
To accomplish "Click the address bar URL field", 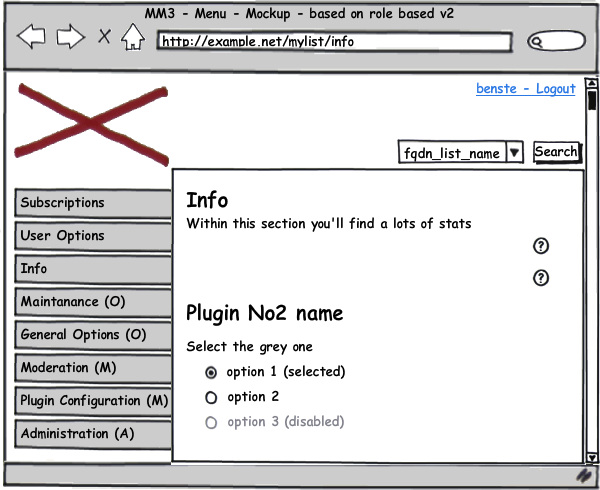I will (x=334, y=42).
